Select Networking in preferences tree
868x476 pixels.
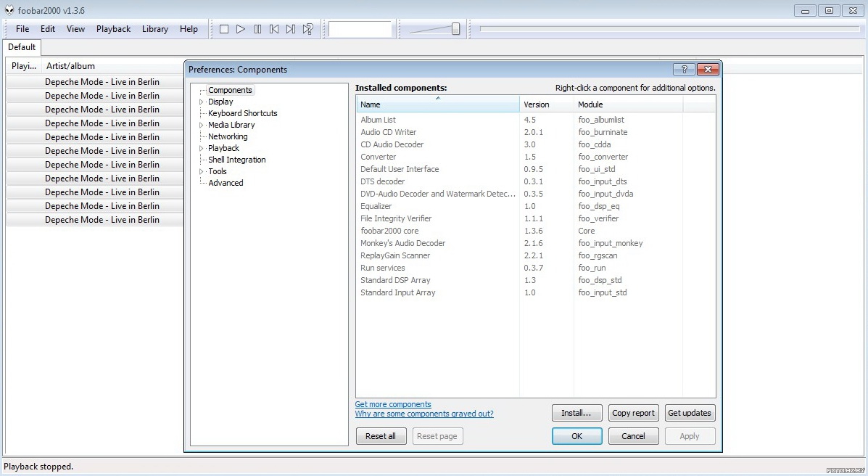[x=228, y=136]
